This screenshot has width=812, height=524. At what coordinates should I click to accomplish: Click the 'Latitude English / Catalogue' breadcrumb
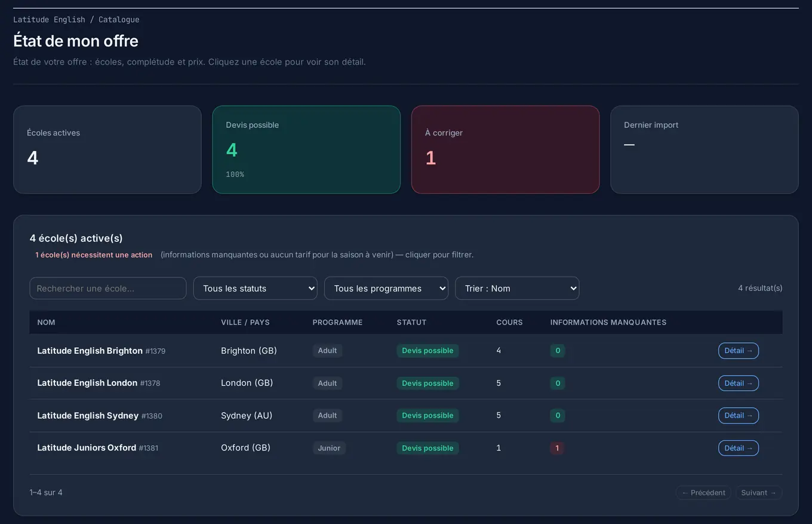click(76, 20)
